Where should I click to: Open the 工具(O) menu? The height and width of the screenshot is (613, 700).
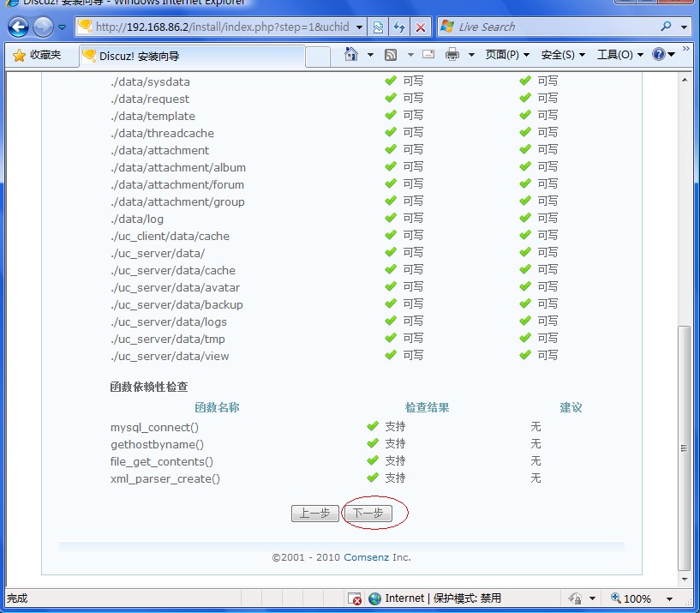point(620,55)
